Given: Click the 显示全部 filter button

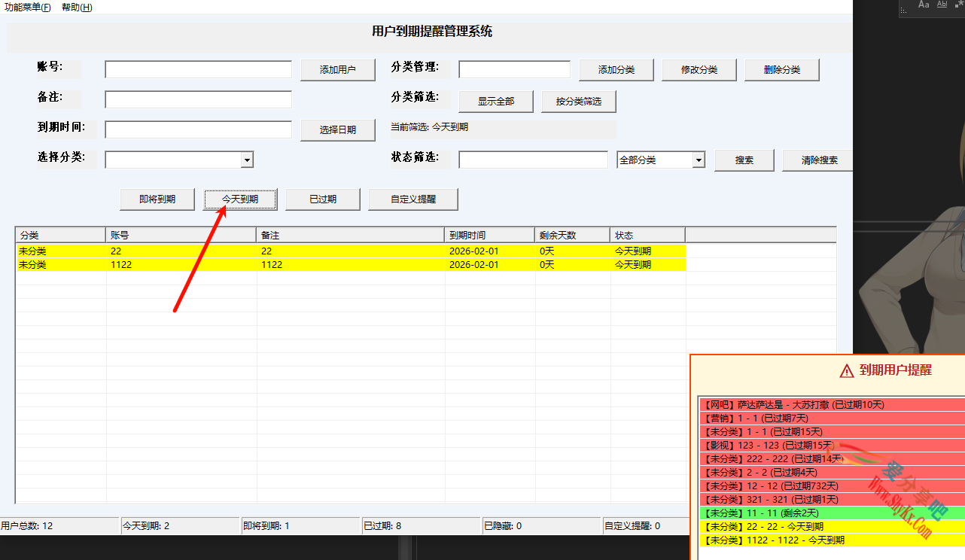Looking at the screenshot, I should (495, 100).
